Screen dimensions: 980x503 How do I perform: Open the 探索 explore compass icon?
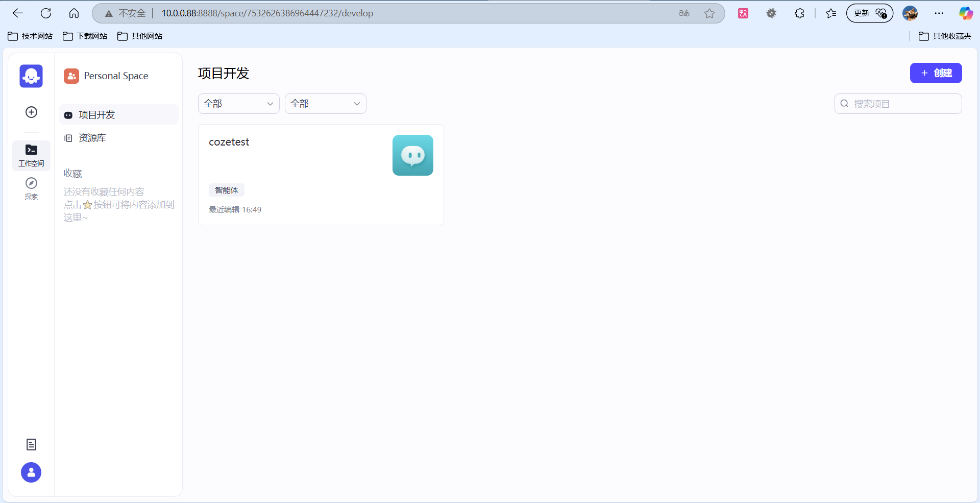(31, 188)
